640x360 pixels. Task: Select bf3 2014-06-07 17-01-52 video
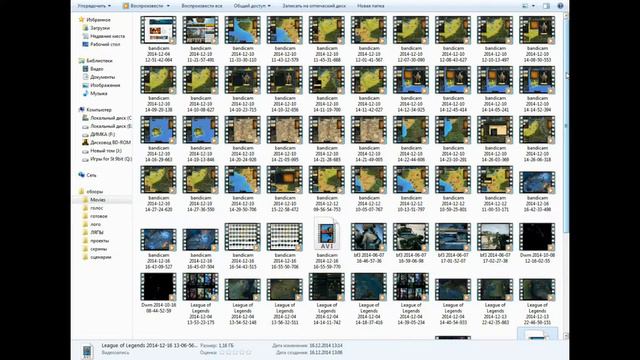point(453,237)
